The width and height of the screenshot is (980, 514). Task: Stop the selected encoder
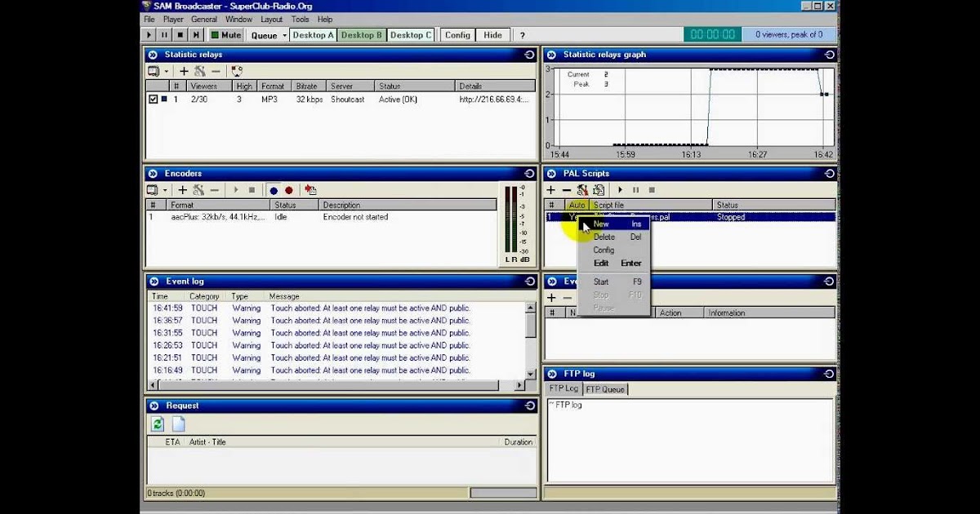click(252, 190)
